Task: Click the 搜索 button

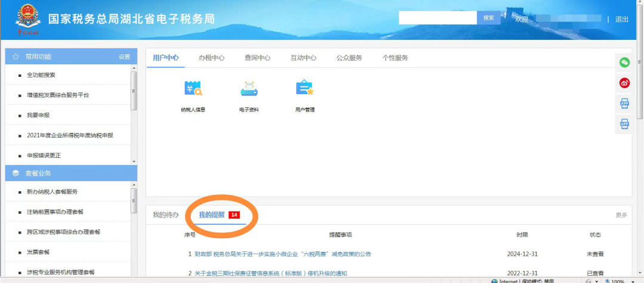Action: (x=489, y=18)
